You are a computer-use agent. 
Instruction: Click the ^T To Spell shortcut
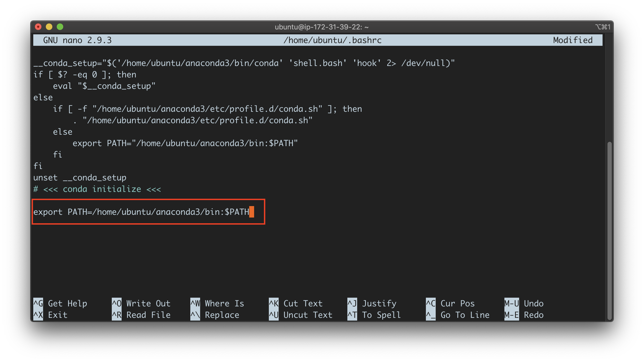click(374, 315)
